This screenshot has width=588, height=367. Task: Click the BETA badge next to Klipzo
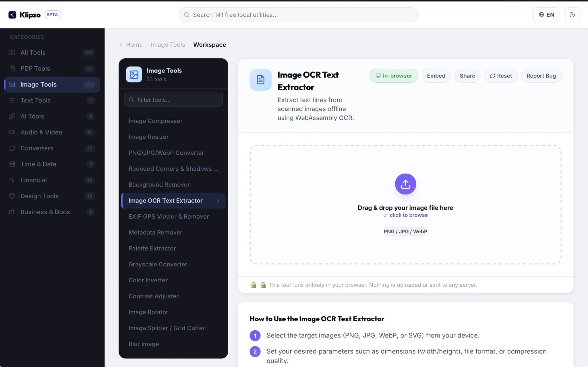(x=52, y=15)
